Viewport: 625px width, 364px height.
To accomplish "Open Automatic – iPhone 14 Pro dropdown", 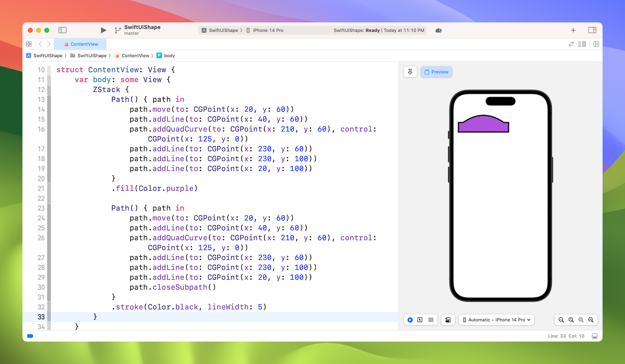I will point(496,320).
